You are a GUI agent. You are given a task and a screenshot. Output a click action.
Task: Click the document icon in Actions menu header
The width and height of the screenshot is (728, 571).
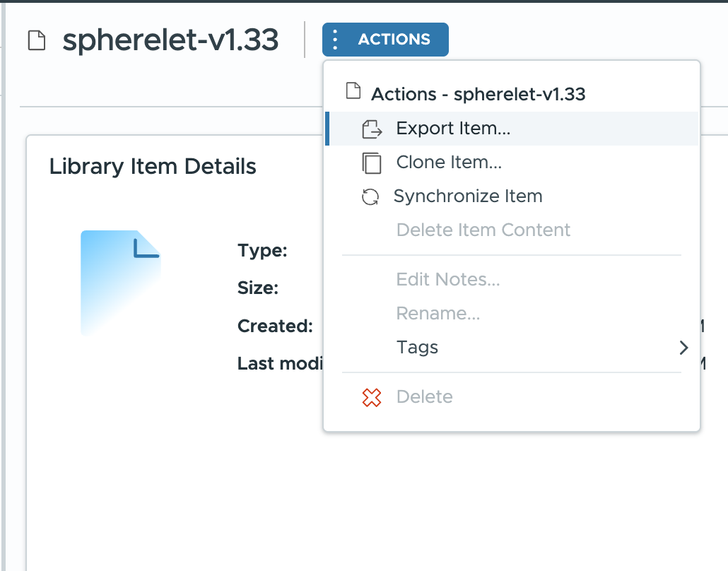click(x=353, y=90)
